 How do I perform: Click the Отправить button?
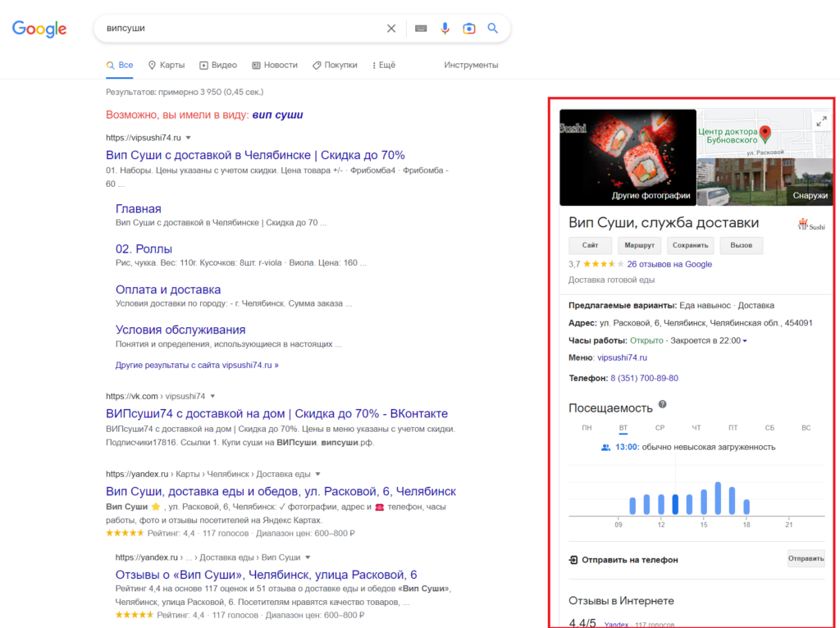[x=806, y=559]
